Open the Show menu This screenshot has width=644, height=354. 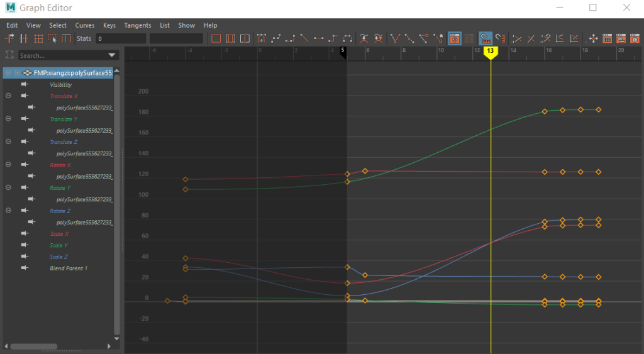(186, 25)
